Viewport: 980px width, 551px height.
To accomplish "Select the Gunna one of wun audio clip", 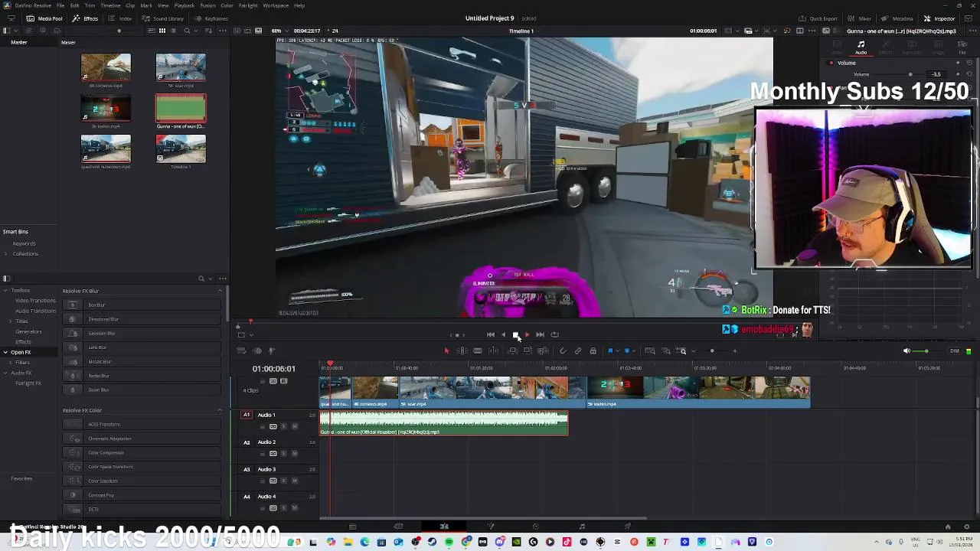I will click(x=444, y=423).
